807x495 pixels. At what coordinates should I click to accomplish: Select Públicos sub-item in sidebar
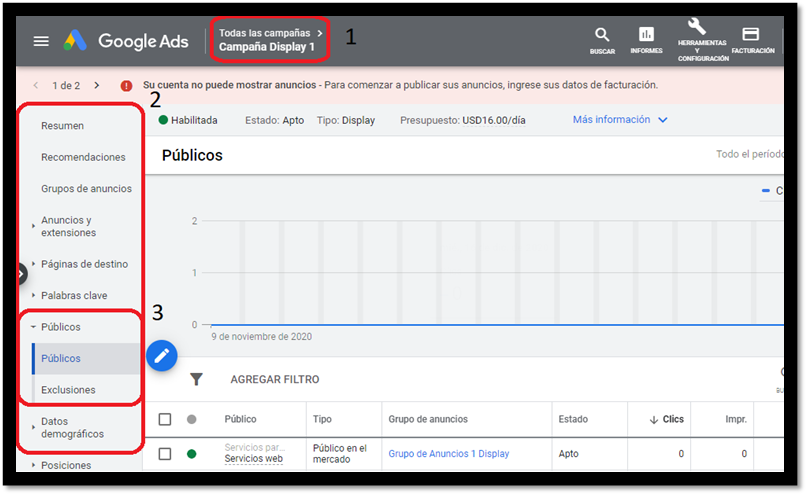[61, 359]
